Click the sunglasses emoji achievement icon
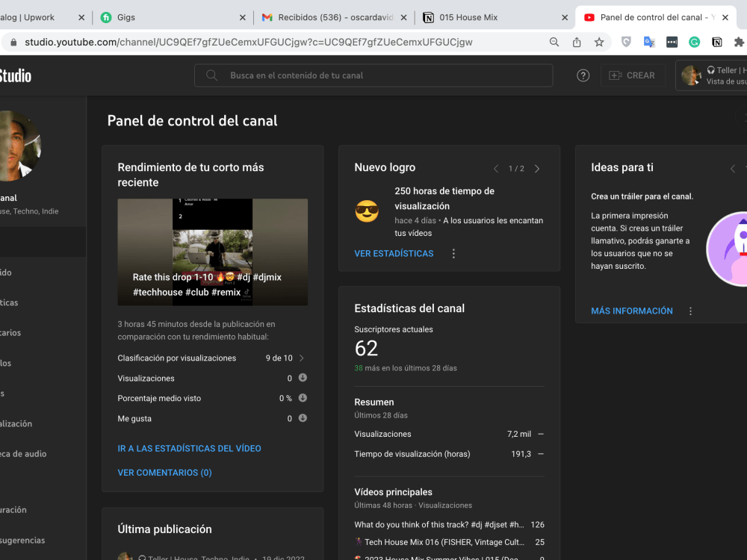The height and width of the screenshot is (560, 747). tap(367, 211)
